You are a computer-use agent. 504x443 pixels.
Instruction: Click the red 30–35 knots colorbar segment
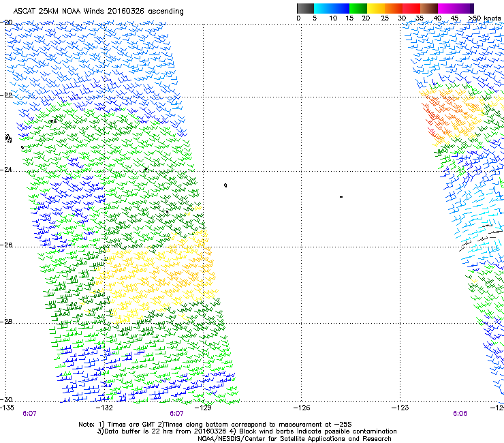click(411, 8)
